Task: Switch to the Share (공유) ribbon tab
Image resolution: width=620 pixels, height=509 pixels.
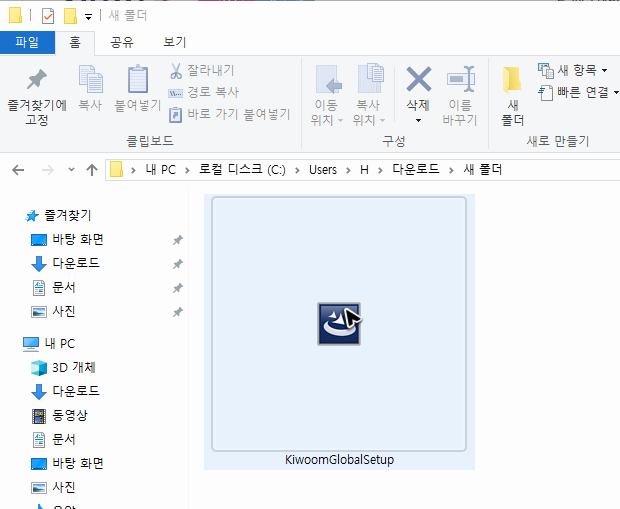Action: tap(122, 42)
